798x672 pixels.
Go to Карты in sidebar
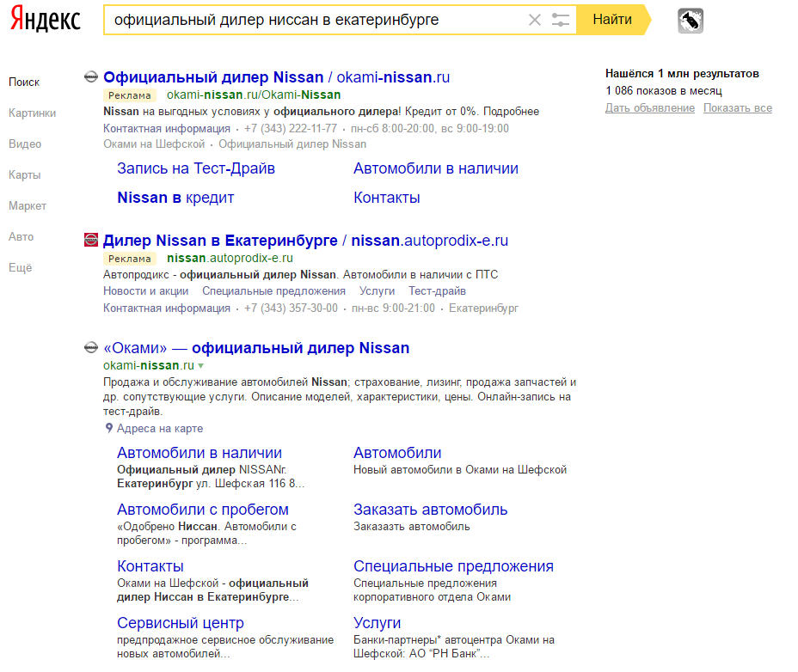(x=24, y=175)
